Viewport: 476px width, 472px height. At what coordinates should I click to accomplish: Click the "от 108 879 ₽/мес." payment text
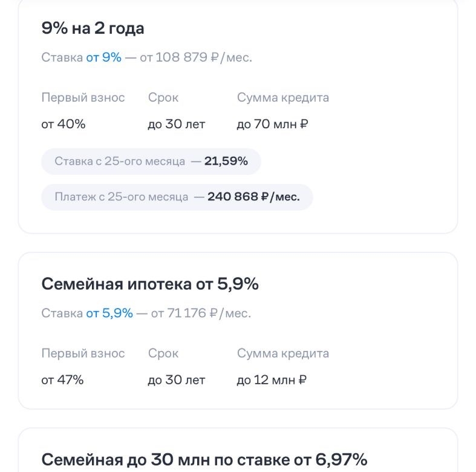coord(196,57)
